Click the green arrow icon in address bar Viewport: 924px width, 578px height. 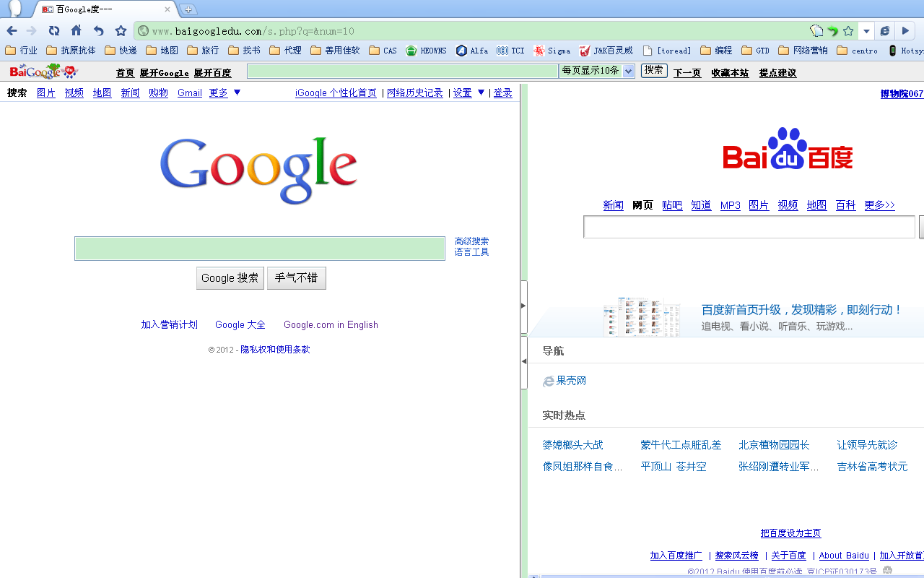(x=833, y=31)
